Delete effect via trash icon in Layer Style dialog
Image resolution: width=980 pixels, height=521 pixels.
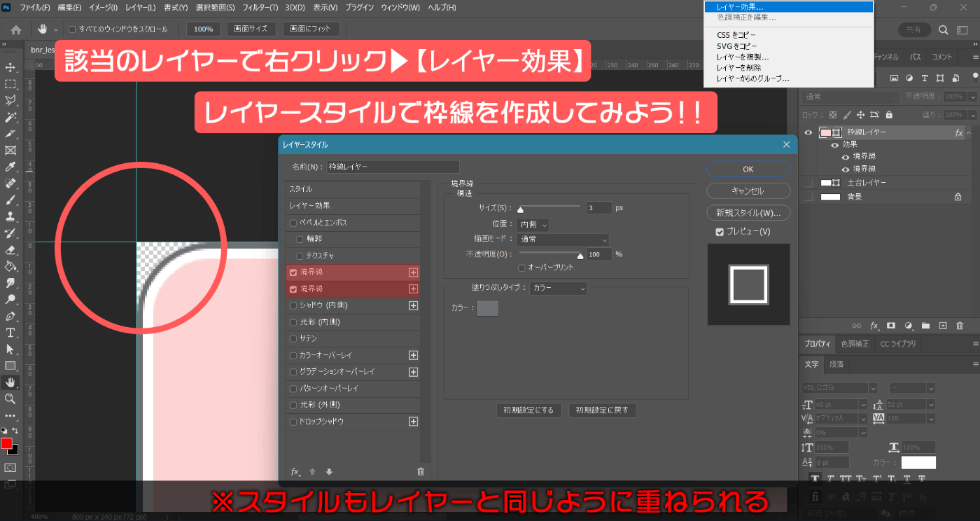(421, 472)
